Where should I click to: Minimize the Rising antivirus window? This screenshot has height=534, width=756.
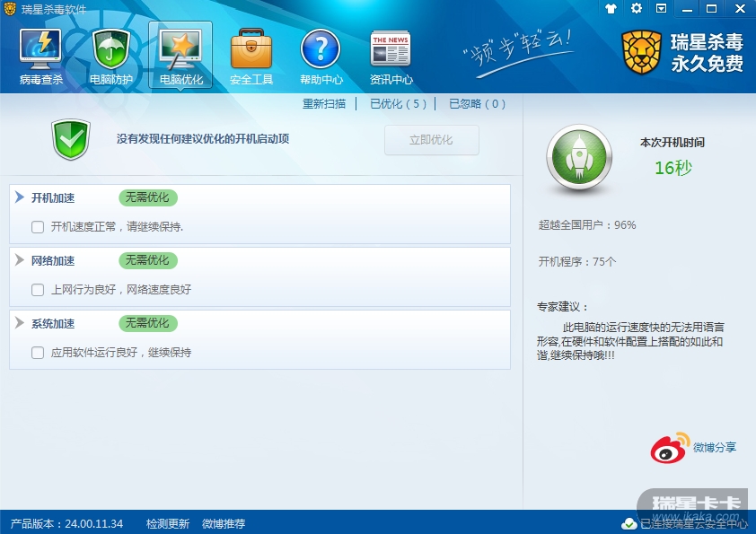pyautogui.click(x=687, y=9)
